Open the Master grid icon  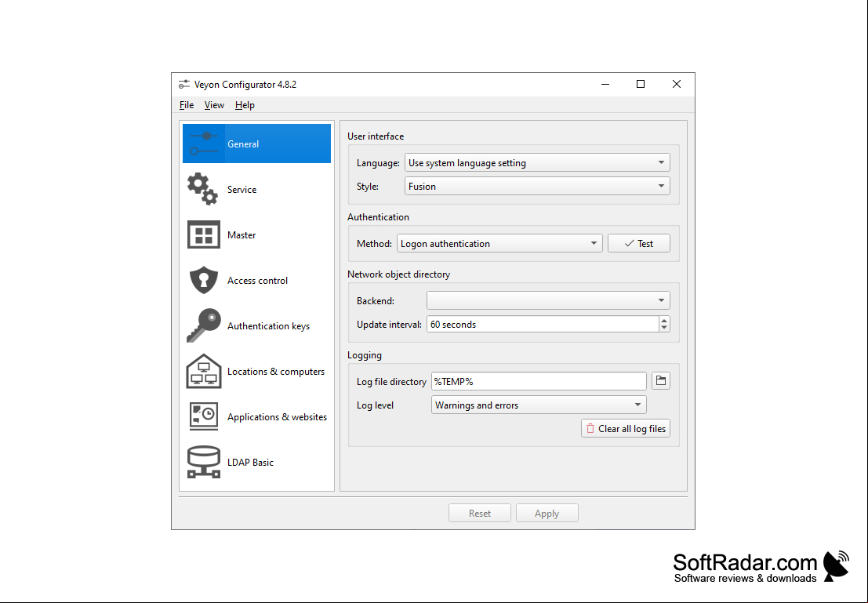(x=204, y=234)
